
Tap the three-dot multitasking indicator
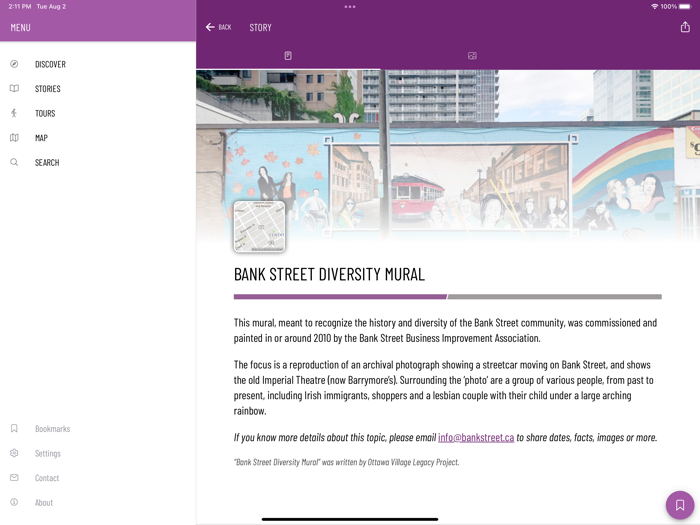[350, 7]
